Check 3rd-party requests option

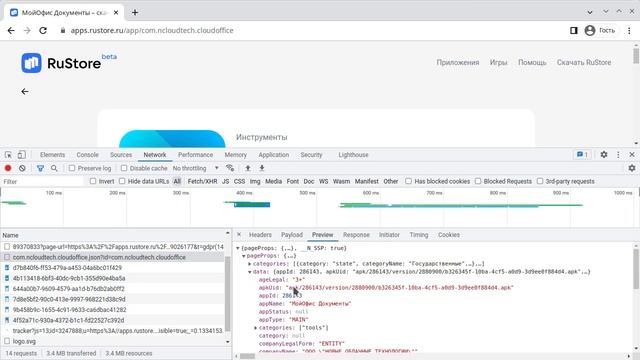(x=540, y=181)
